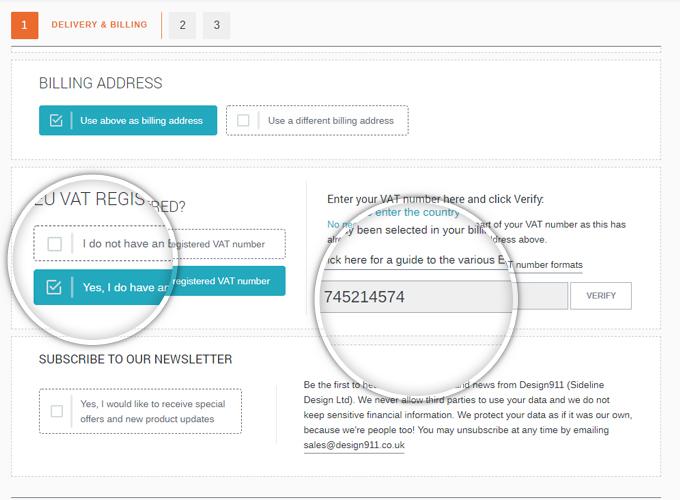Click the 'Subscribe to our newsletter' heading
Screen dimensions: 680x500
135,359
